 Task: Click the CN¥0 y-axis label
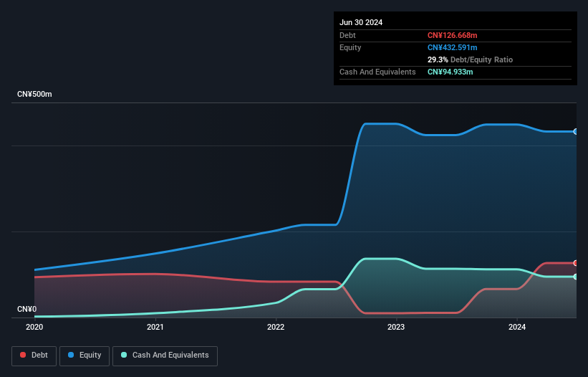tap(27, 309)
